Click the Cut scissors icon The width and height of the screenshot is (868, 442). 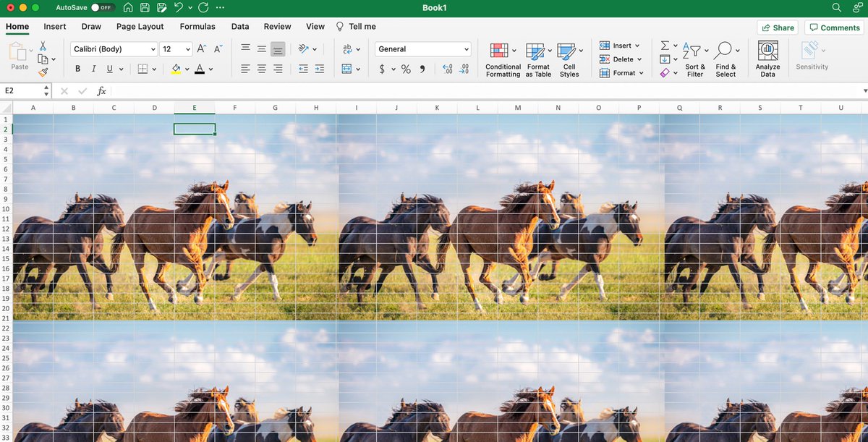point(43,46)
